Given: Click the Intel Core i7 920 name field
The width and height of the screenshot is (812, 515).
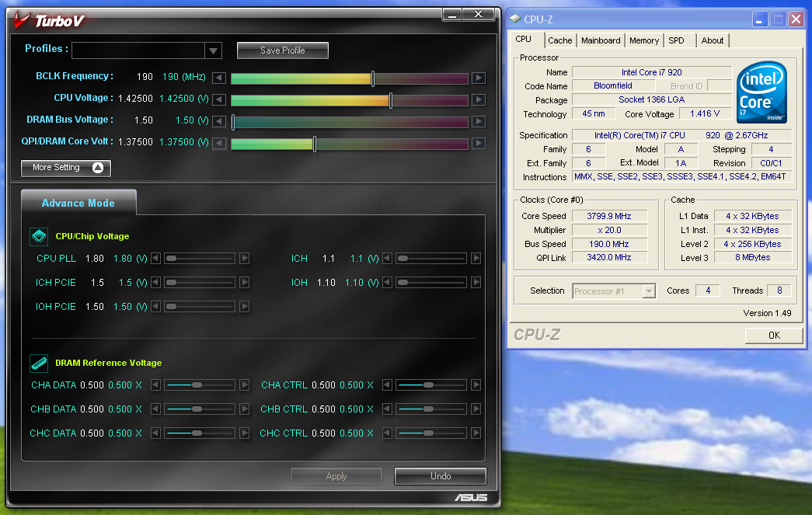Looking at the screenshot, I should tap(651, 72).
